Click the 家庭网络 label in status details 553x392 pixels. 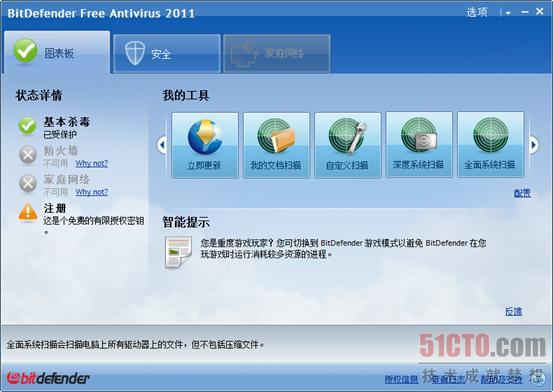[67, 180]
